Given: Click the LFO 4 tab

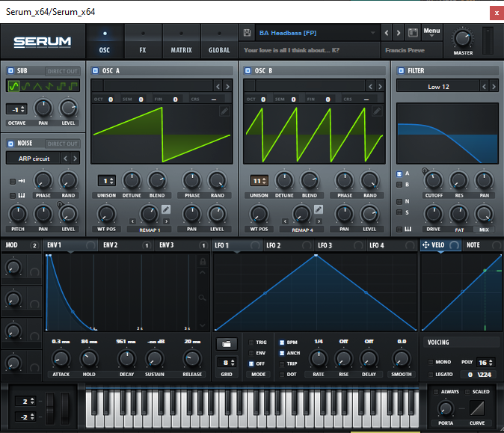Looking at the screenshot, I should (392, 245).
